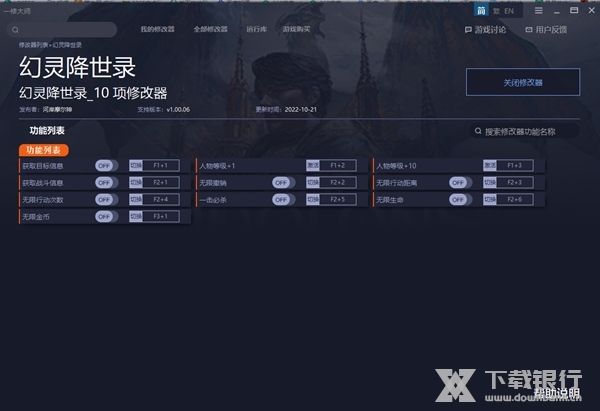Enable the 无限生命 switch
This screenshot has height=411, width=600.
pyautogui.click(x=460, y=199)
